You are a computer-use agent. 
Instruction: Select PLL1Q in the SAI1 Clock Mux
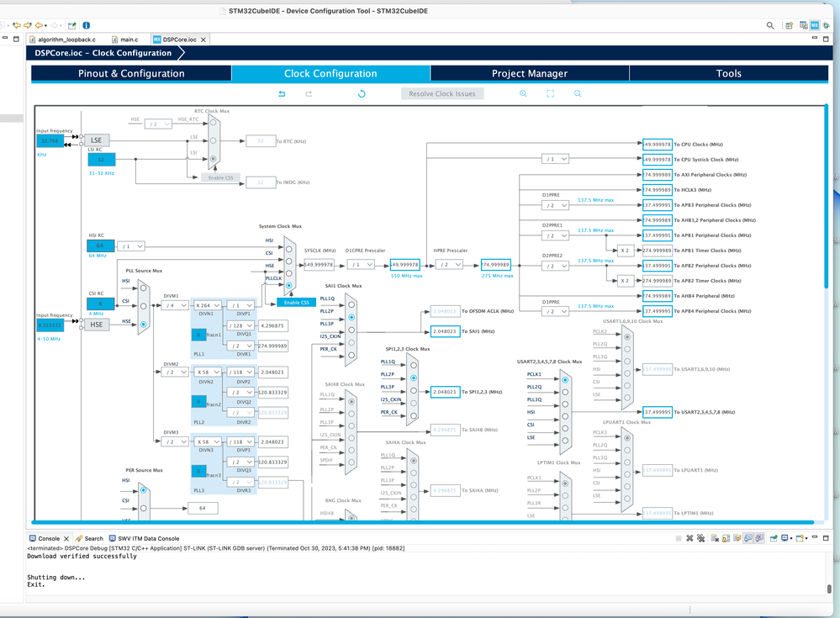(351, 304)
